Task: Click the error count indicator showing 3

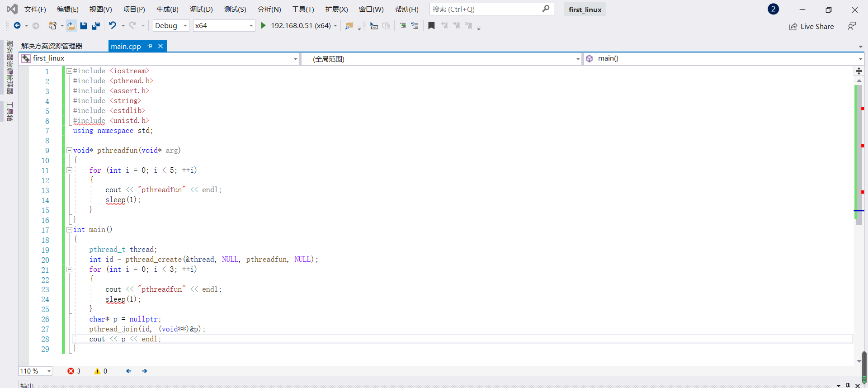Action: pyautogui.click(x=74, y=371)
